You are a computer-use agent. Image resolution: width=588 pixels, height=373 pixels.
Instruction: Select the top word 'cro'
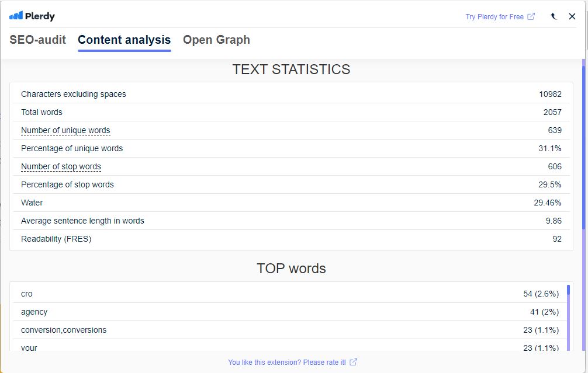pos(27,294)
